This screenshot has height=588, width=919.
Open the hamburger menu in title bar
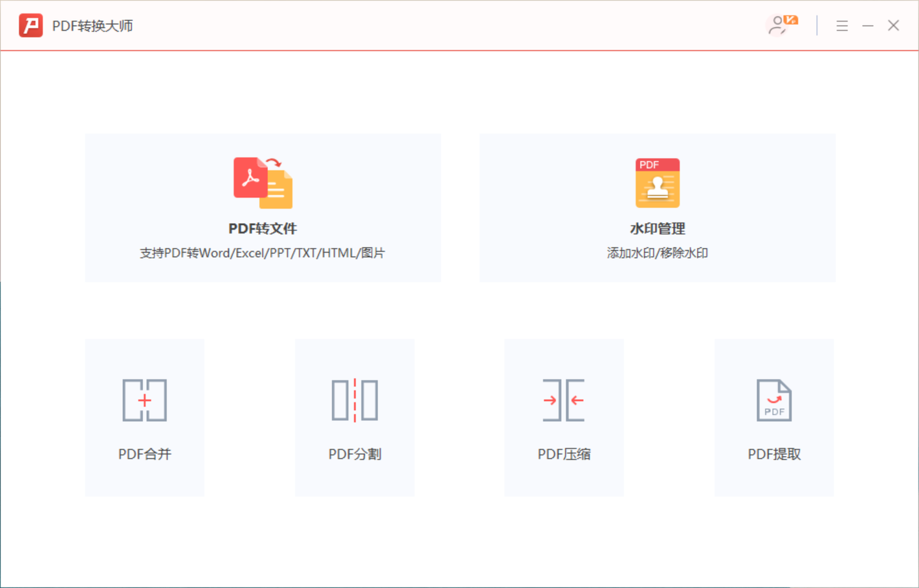point(842,26)
